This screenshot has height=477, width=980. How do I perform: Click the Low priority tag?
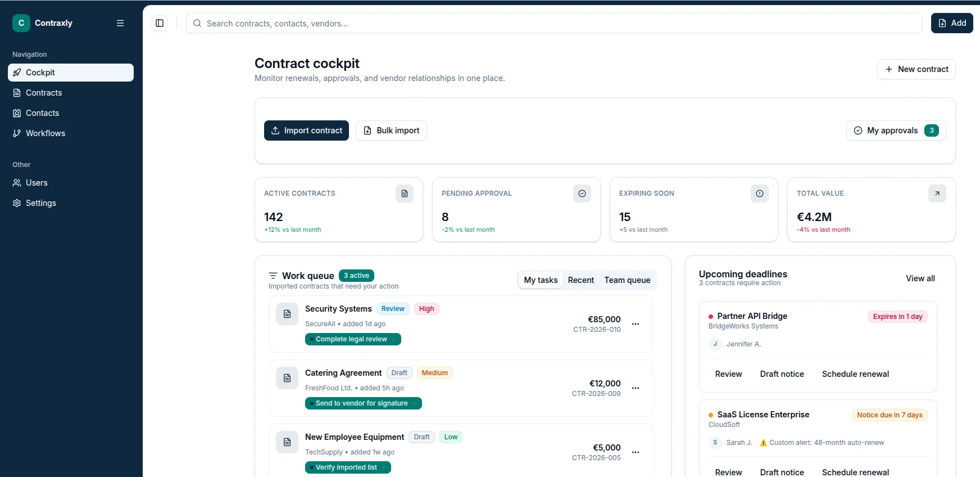451,437
